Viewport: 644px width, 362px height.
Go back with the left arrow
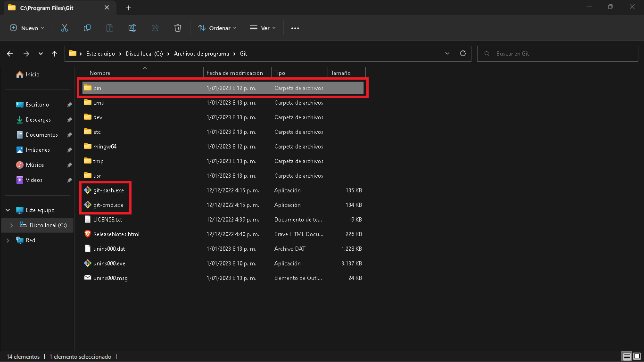coord(10,54)
